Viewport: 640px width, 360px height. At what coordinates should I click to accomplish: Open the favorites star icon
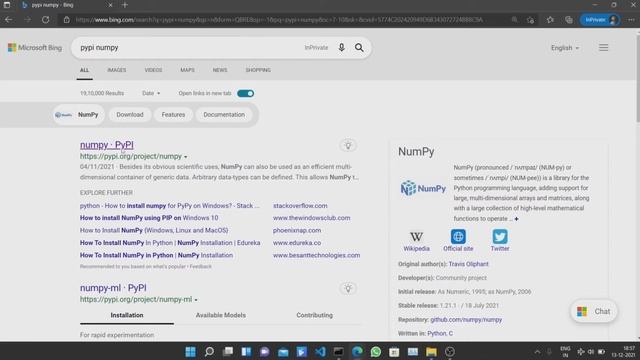coord(550,20)
